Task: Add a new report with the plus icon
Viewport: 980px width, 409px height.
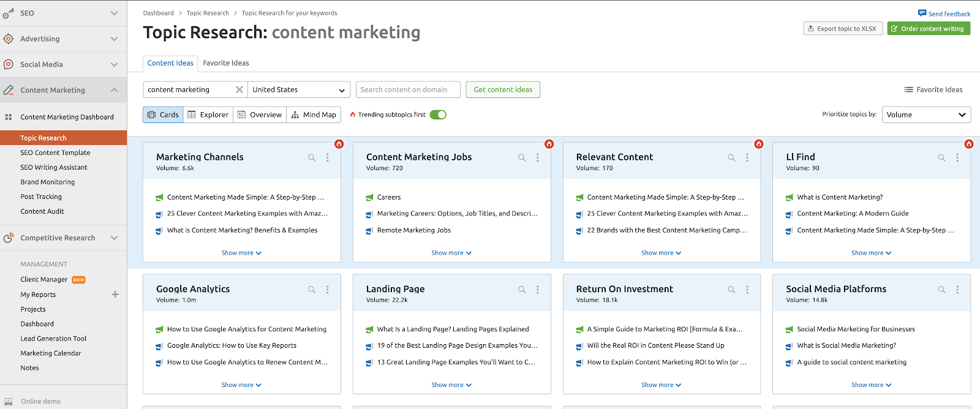Action: pyautogui.click(x=115, y=295)
